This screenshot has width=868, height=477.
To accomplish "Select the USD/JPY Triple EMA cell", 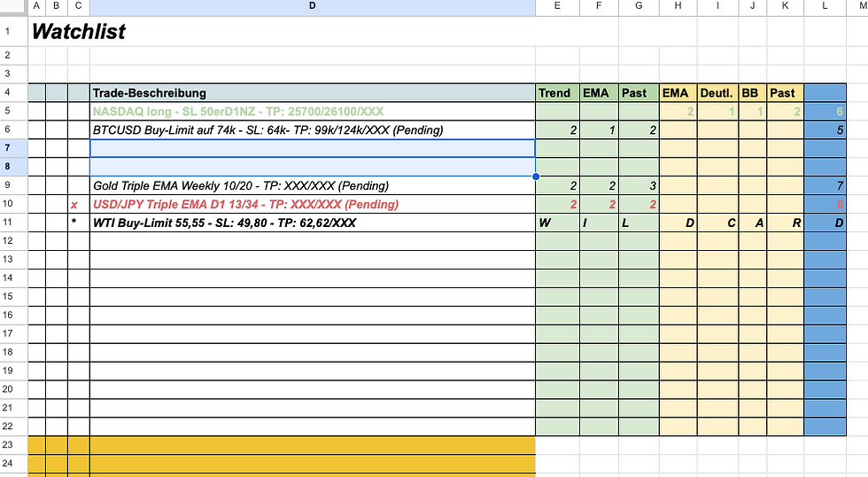I will click(x=312, y=204).
